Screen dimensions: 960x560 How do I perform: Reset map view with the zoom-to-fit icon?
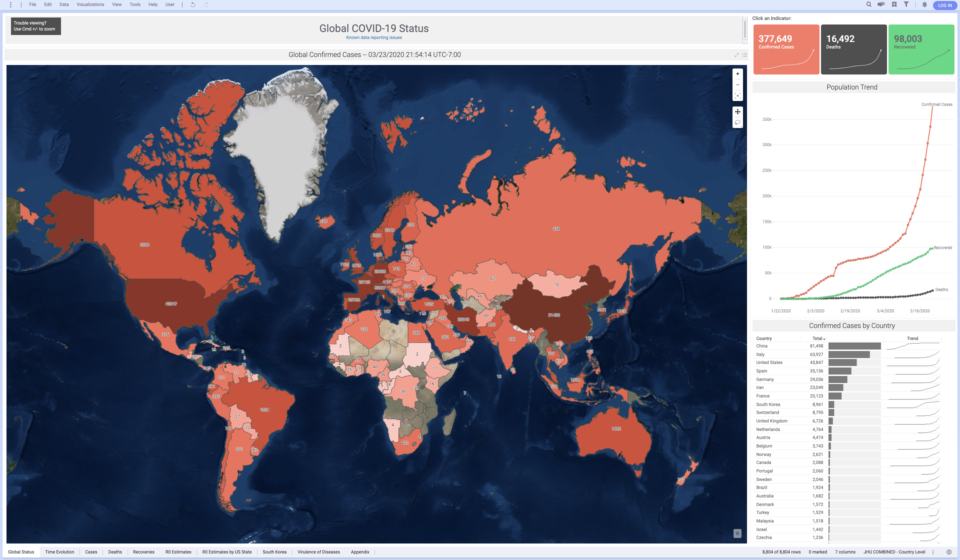pos(737,95)
